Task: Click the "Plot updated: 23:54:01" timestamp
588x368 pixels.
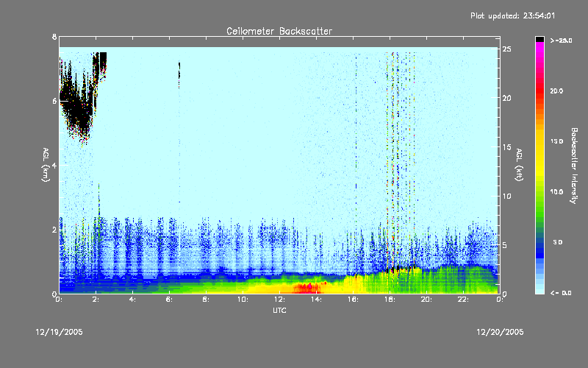Action: pos(512,15)
